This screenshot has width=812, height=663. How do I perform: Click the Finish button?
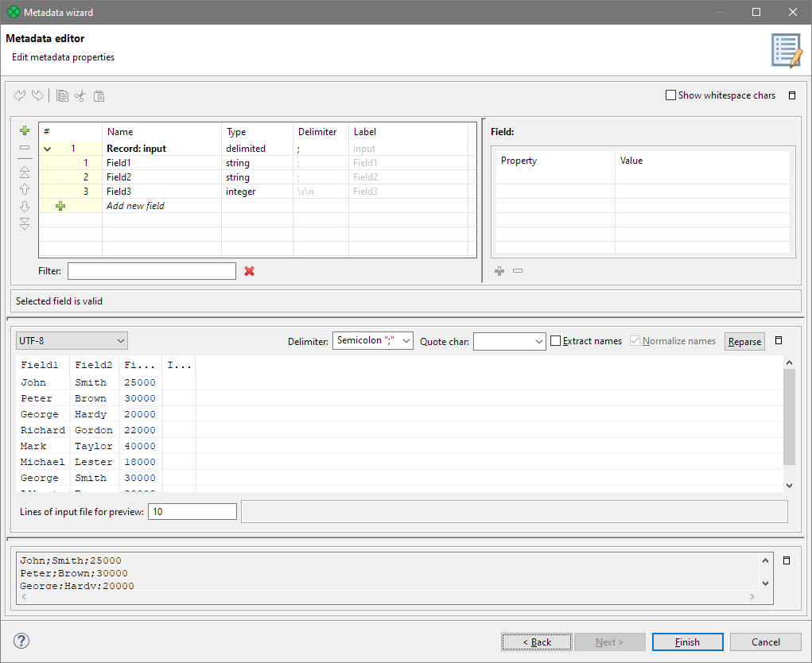click(687, 642)
